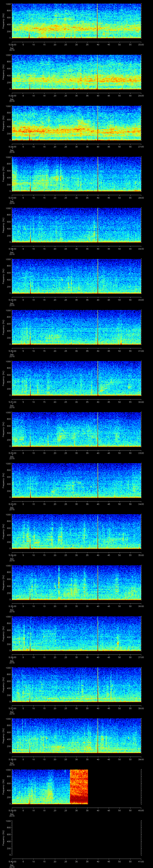This screenshot has height=868, width=153.
Task: Select the spectrogram panel starting at 5:28:00
Action: [x=76, y=225]
